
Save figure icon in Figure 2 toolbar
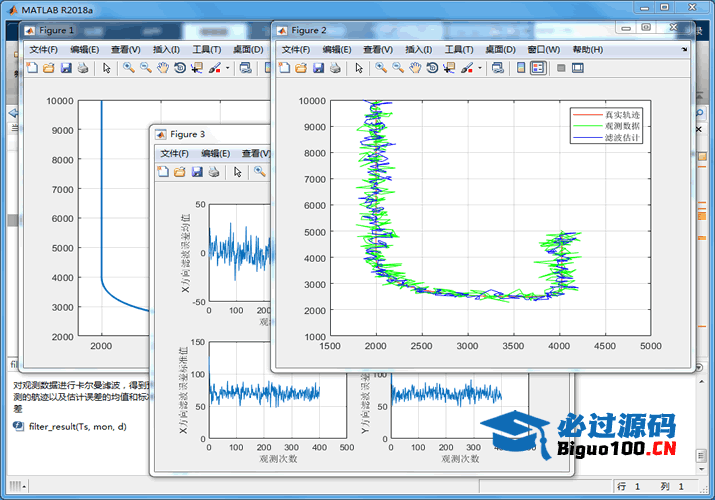pyautogui.click(x=318, y=68)
